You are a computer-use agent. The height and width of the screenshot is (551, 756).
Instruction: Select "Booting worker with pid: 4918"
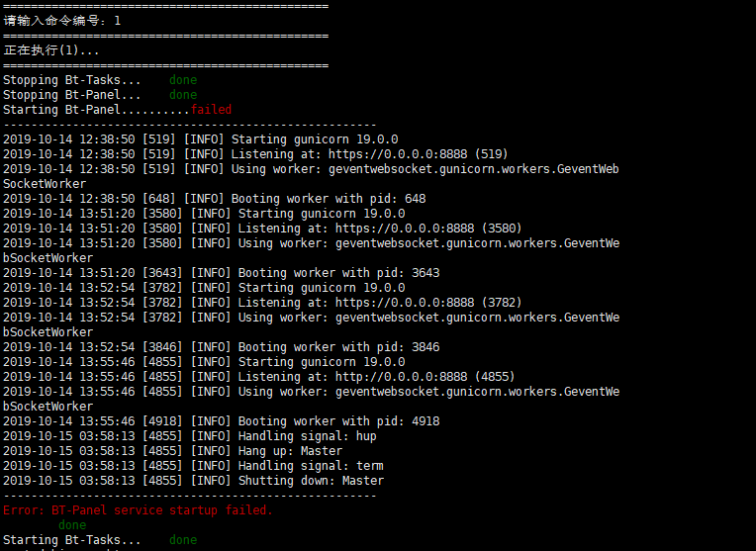pyautogui.click(x=339, y=421)
